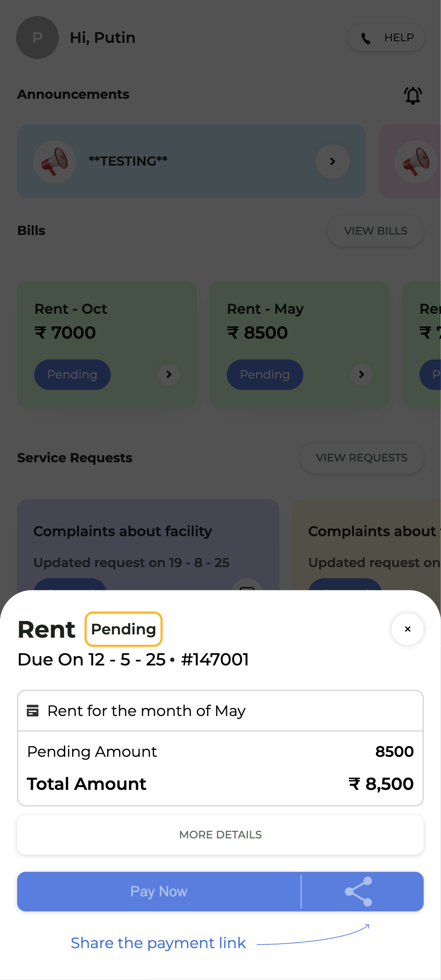Image resolution: width=441 pixels, height=980 pixels.
Task: Click the Pending badge in bill sheet
Action: 123,629
